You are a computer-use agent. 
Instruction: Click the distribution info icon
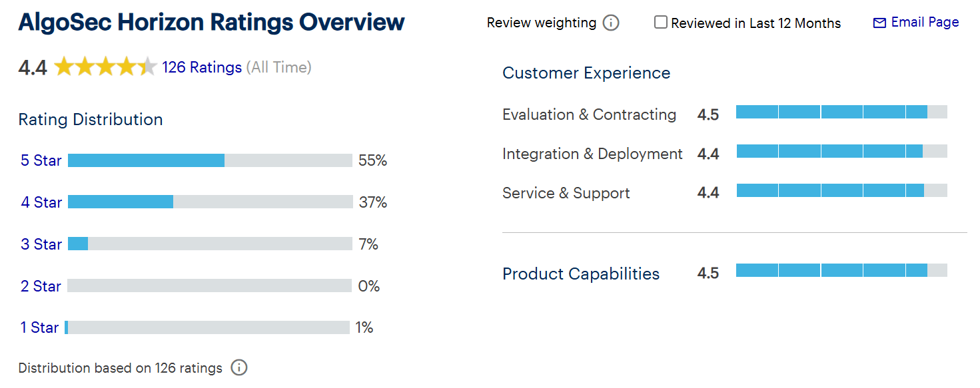pyautogui.click(x=239, y=368)
